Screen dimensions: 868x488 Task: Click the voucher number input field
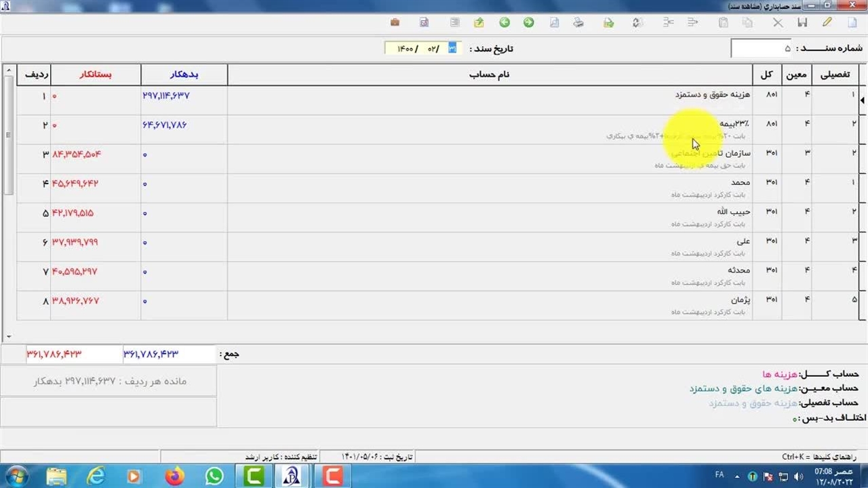pos(762,49)
